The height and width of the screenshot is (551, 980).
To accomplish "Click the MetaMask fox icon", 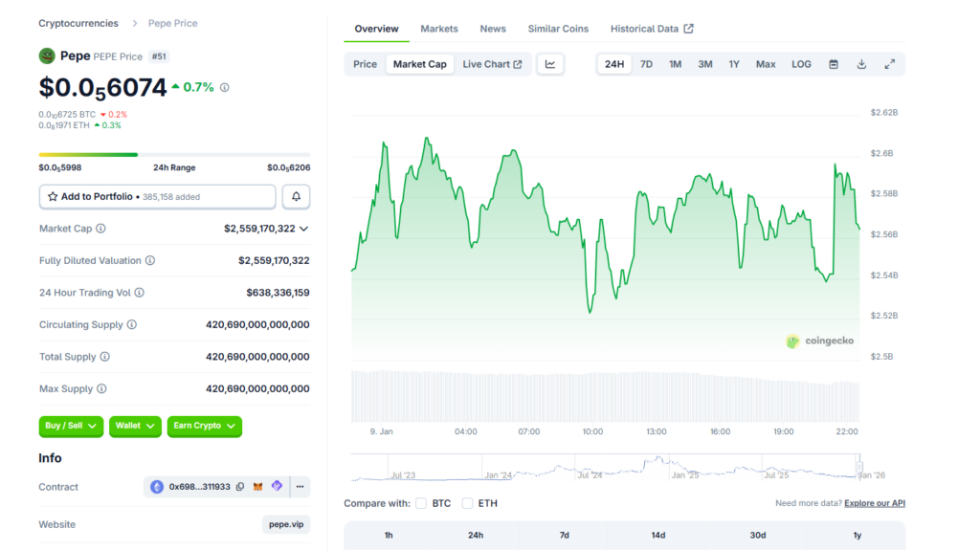I will [x=257, y=487].
